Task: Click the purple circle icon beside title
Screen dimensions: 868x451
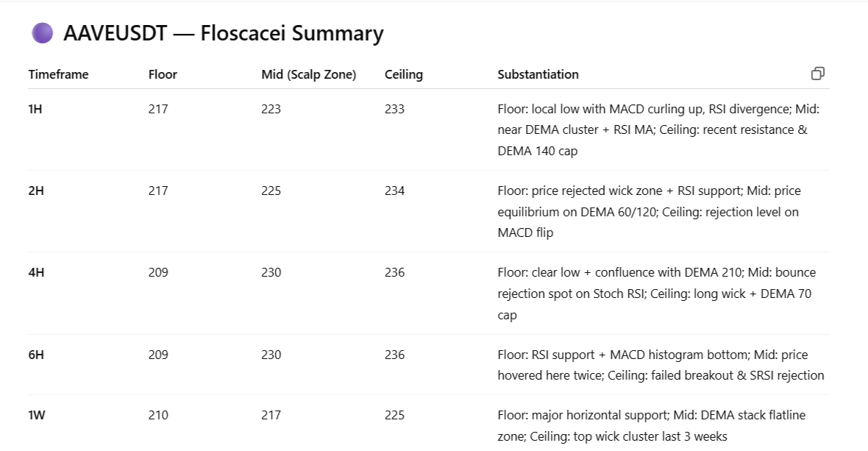Action: (x=43, y=33)
